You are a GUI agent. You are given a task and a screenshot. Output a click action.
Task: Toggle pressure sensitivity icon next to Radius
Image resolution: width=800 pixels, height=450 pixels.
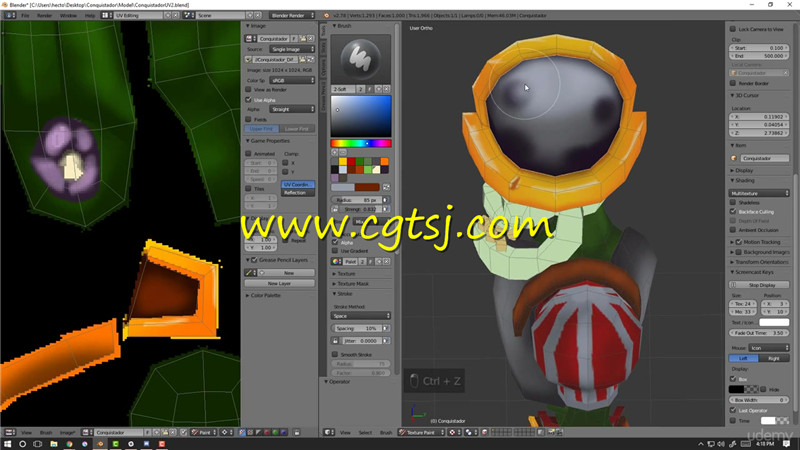[386, 200]
